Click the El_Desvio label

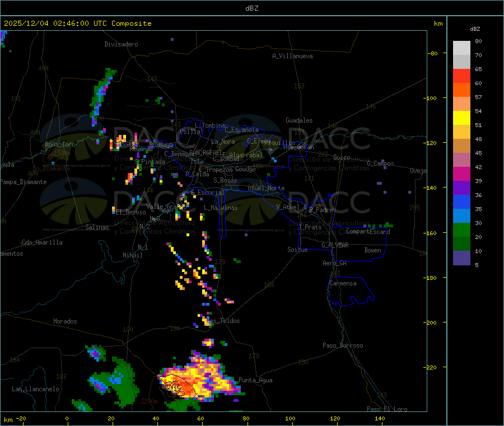[x=131, y=212]
